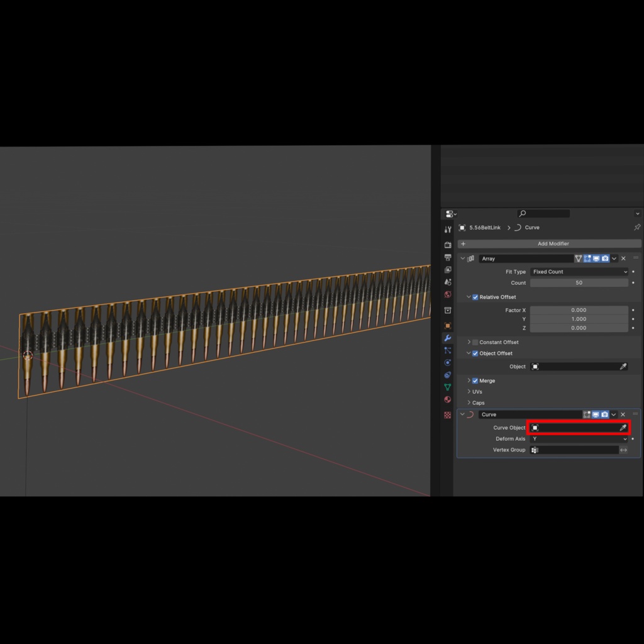Toggle Array modifier on cage
Image resolution: width=644 pixels, height=644 pixels.
pos(579,258)
